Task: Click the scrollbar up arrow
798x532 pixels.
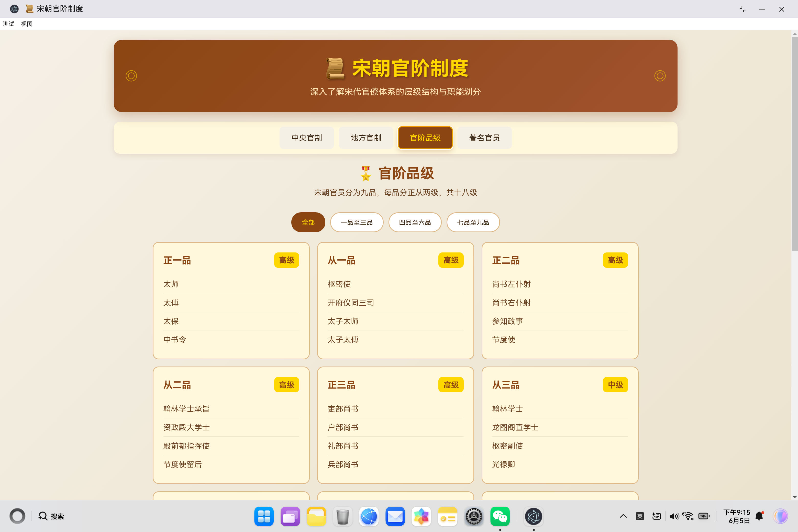Action: tap(795, 34)
